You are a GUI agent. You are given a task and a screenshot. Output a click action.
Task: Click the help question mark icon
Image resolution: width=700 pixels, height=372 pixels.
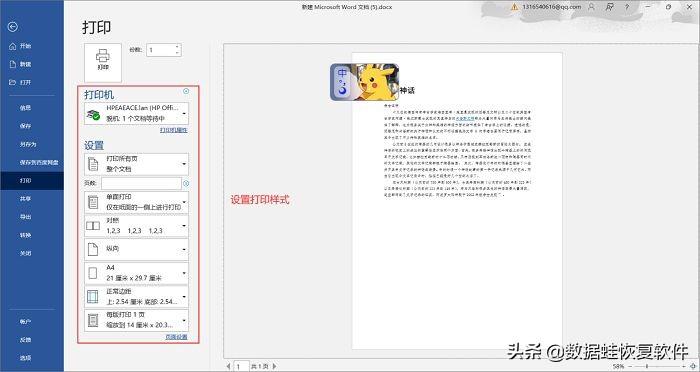point(627,7)
